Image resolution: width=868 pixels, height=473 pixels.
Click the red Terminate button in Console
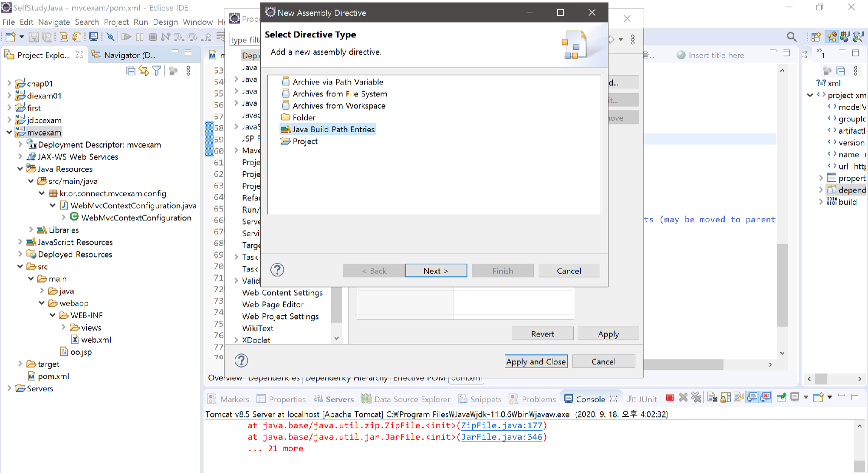(670, 398)
